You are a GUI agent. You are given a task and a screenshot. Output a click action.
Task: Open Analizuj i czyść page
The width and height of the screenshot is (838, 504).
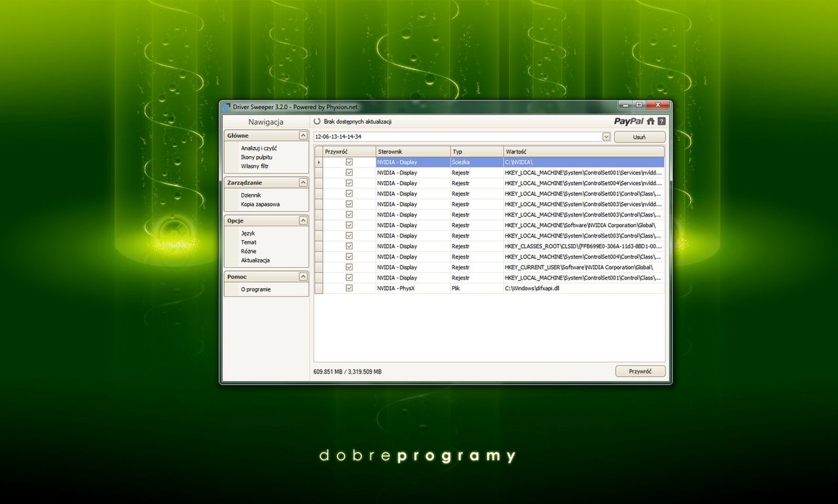(259, 148)
